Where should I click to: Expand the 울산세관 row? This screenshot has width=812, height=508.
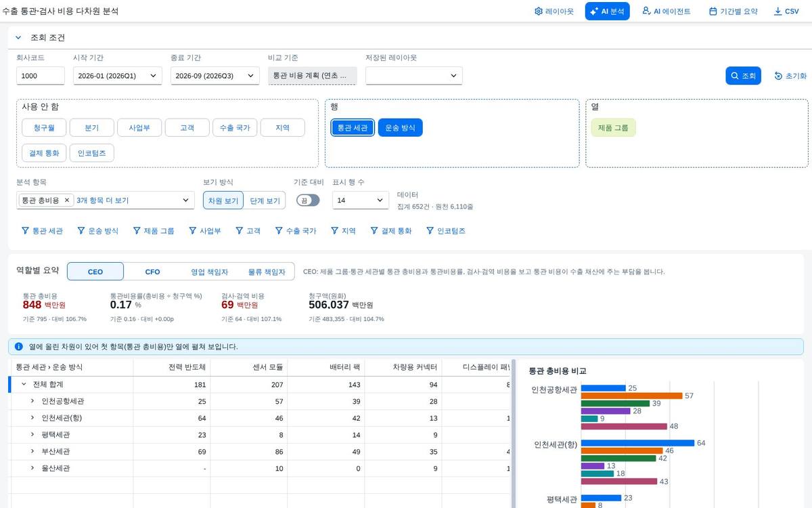(32, 468)
